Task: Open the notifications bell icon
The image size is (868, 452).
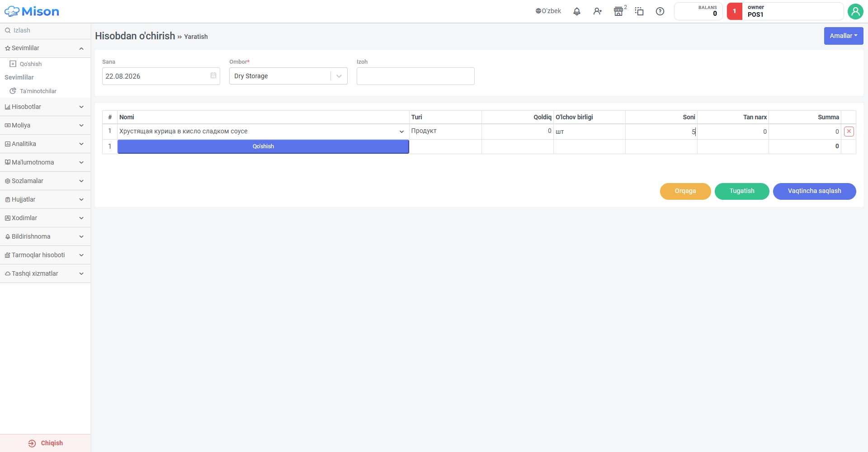Action: click(x=576, y=11)
